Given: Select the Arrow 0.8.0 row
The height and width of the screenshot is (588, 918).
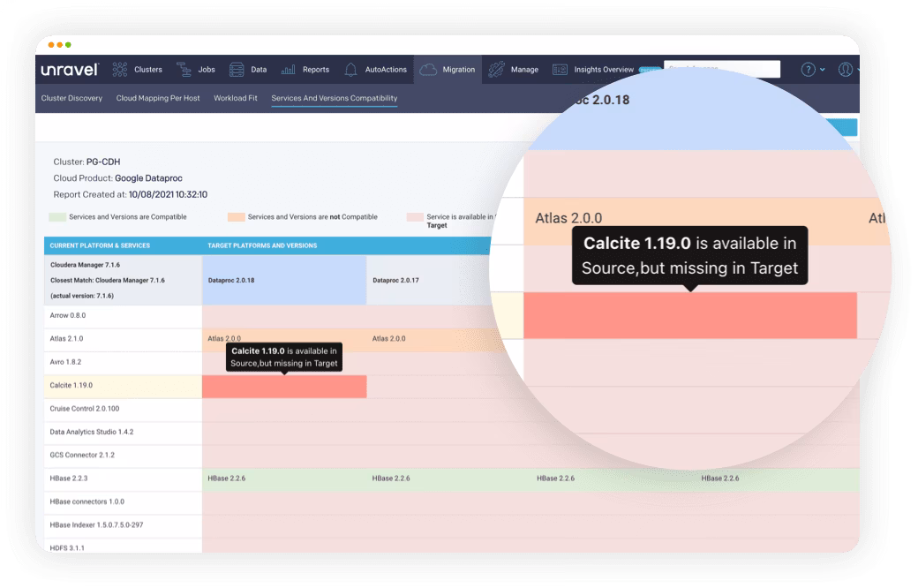Looking at the screenshot, I should [x=123, y=316].
